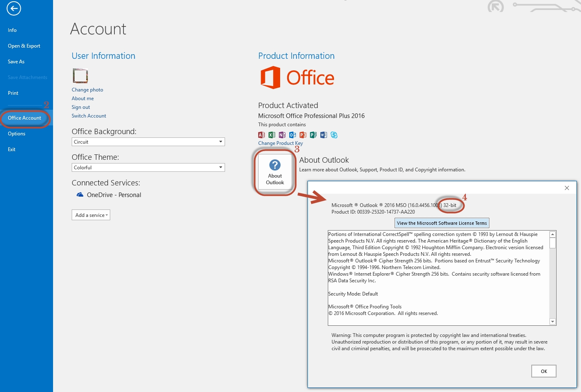The height and width of the screenshot is (392, 581).
Task: Click the Change photo link
Action: (87, 90)
